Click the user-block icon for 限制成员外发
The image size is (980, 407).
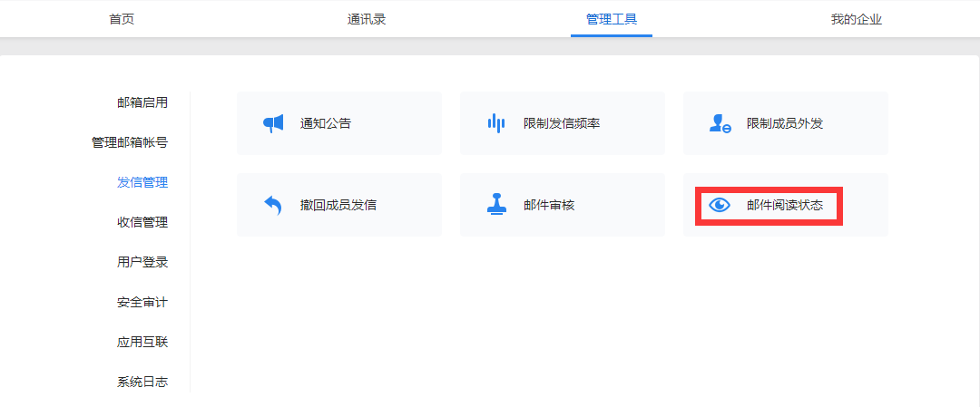(720, 123)
